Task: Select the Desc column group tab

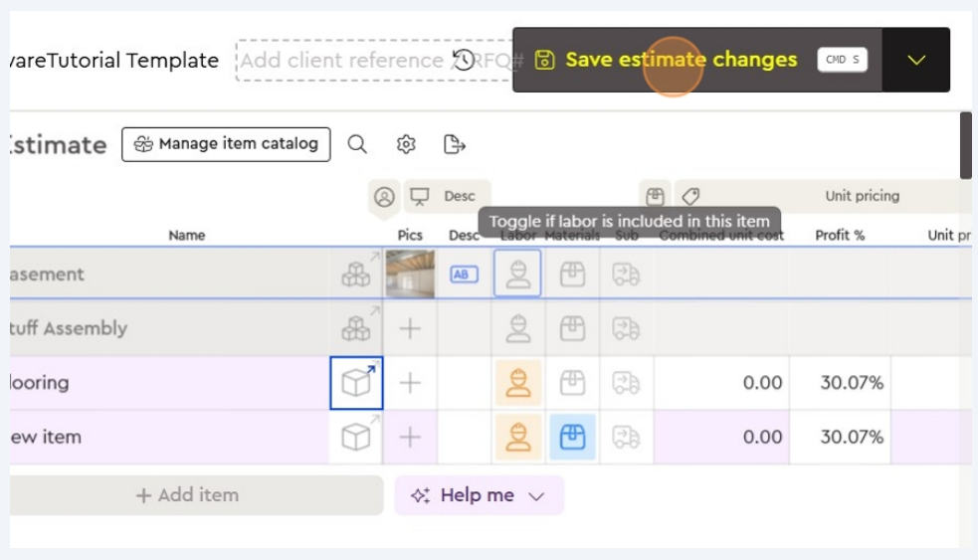Action: 447,196
